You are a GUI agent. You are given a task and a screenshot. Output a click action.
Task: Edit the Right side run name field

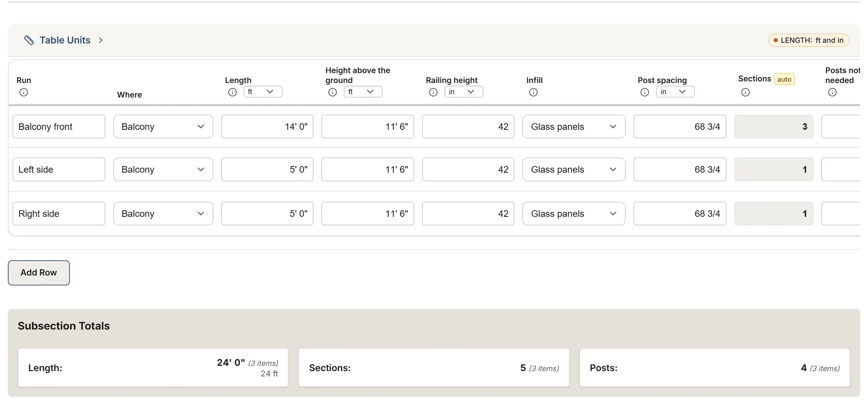tap(59, 213)
